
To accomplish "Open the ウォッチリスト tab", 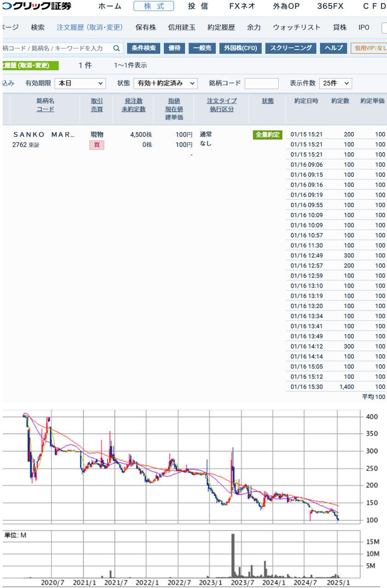I will tap(296, 28).
